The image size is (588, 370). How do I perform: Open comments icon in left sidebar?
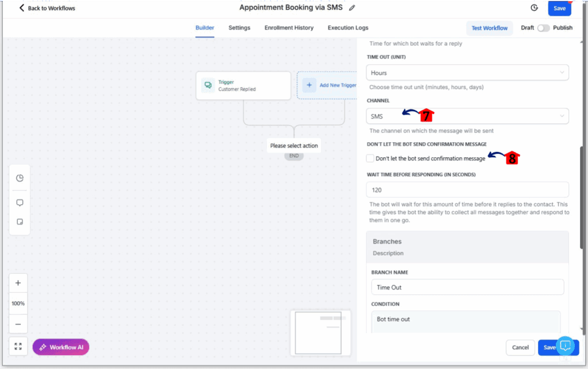coord(20,203)
